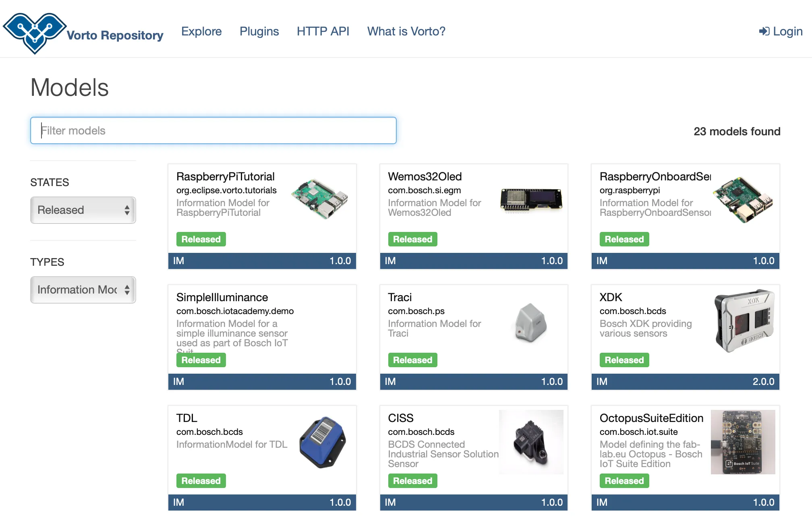Click the login arrow icon
812x517 pixels.
[764, 31]
